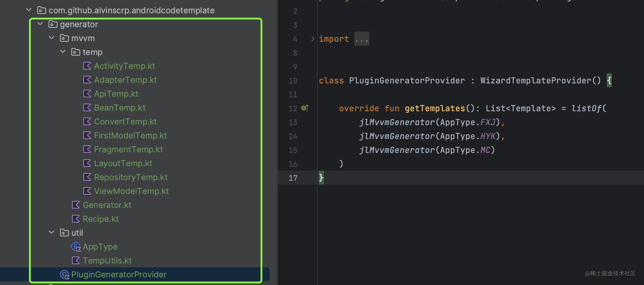Viewport: 644px width, 285px height.
Task: Collapse the temp folder tree node
Action: click(63, 52)
